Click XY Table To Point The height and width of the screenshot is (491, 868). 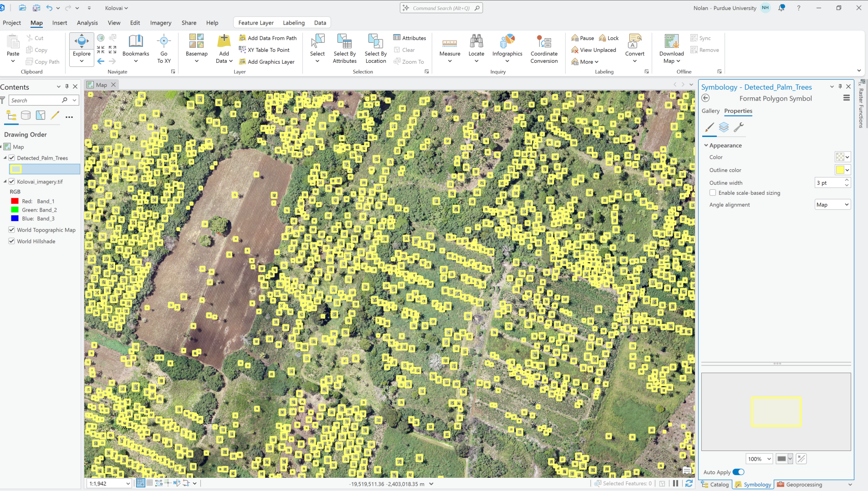(x=265, y=50)
